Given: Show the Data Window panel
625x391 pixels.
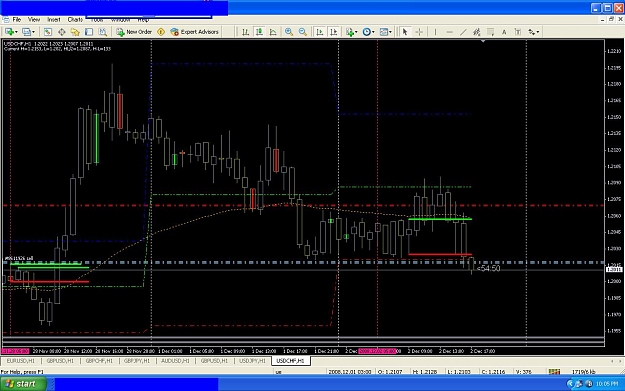Looking at the screenshot, I should 61,32.
